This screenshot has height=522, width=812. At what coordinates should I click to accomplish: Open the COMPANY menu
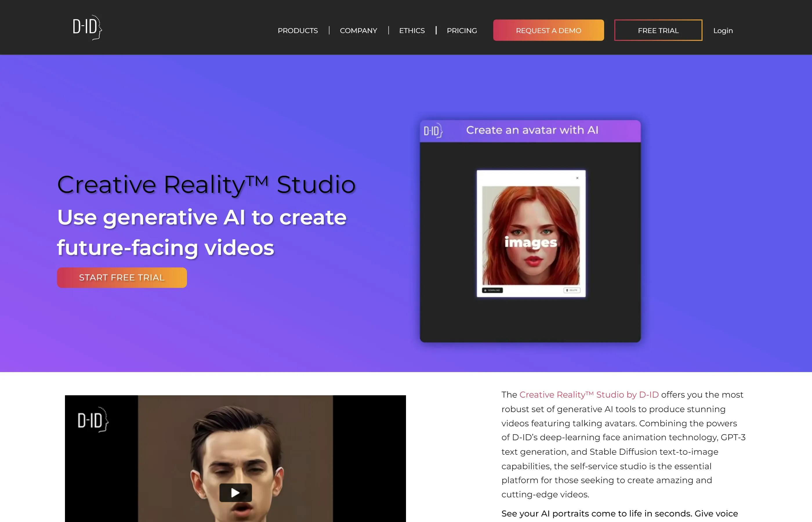pyautogui.click(x=358, y=30)
